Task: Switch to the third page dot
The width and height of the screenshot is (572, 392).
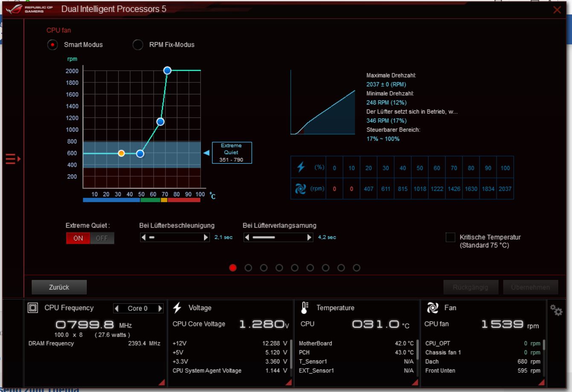Action: pyautogui.click(x=264, y=268)
